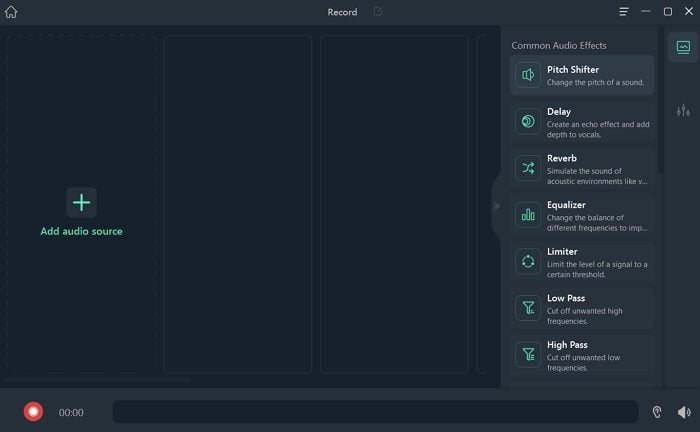Image resolution: width=700 pixels, height=432 pixels.
Task: Toggle the monitor listening ear icon
Action: tap(656, 411)
